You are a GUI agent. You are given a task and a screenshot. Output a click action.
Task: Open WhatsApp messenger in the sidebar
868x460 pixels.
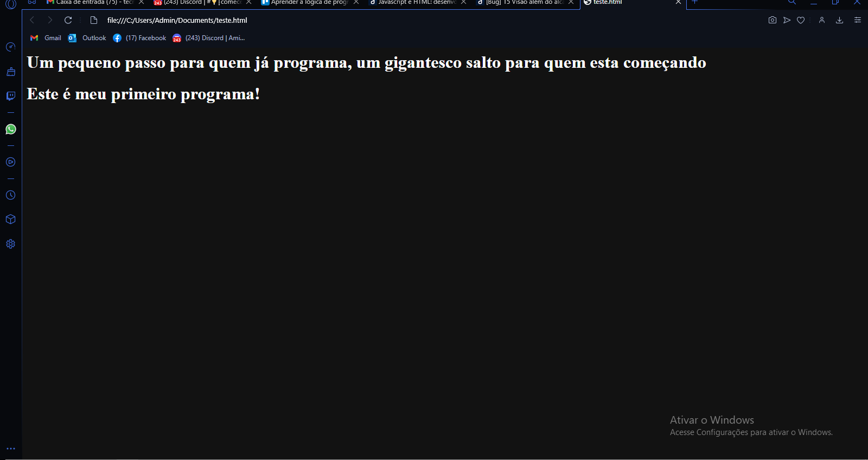point(10,129)
